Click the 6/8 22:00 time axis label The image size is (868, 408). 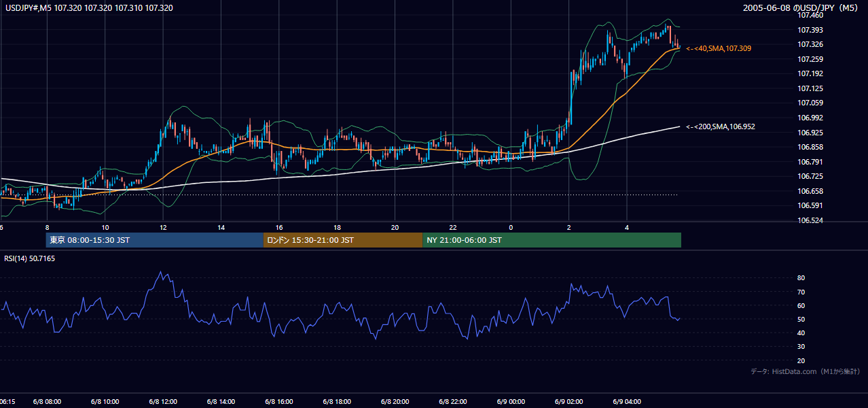453,402
